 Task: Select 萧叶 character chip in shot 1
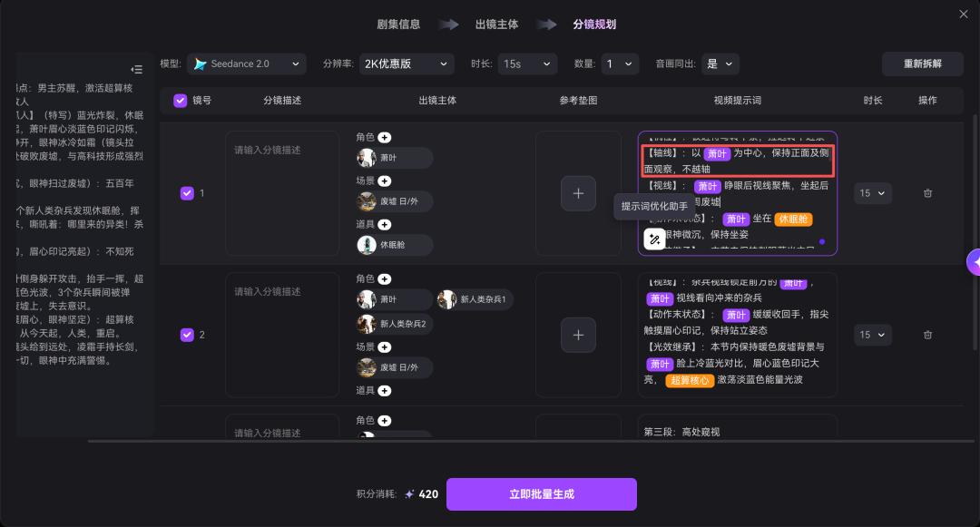point(395,158)
